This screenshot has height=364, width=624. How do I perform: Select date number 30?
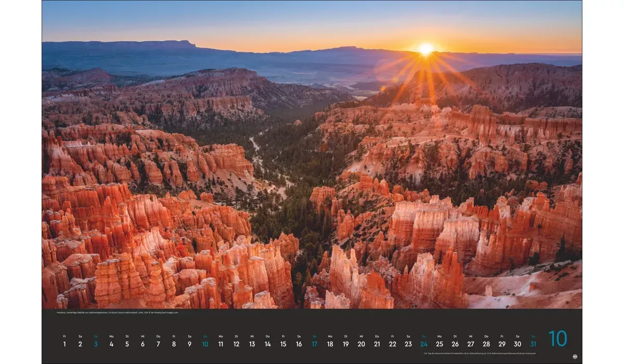[x=517, y=344]
